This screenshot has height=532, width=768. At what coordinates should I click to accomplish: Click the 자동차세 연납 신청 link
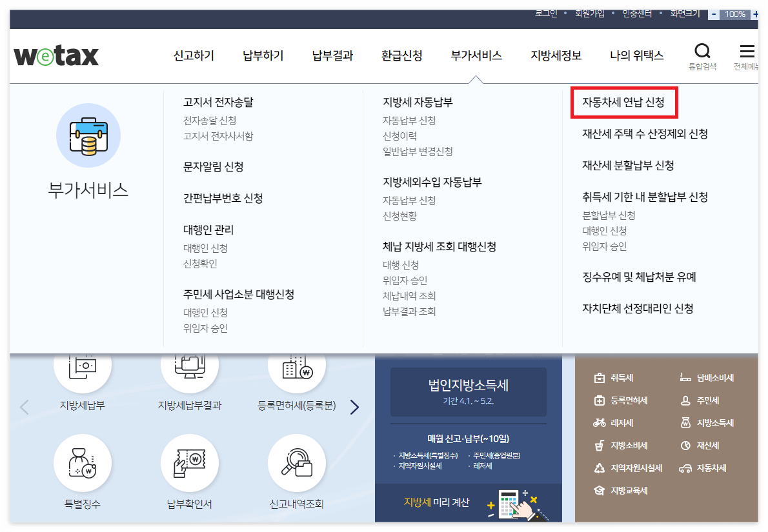[x=624, y=102]
